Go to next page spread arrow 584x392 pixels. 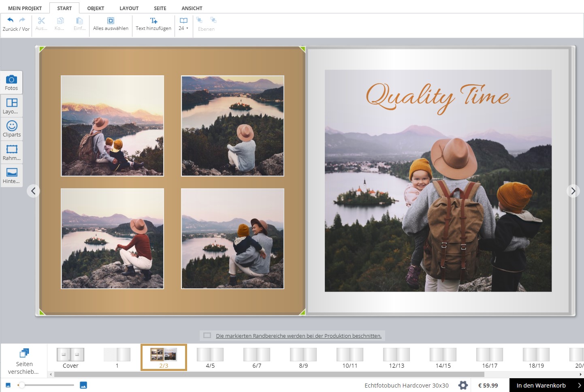click(573, 191)
